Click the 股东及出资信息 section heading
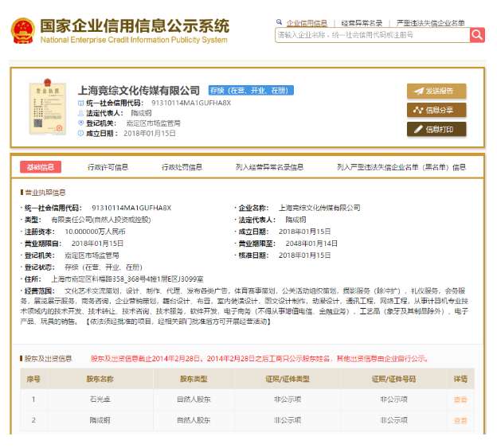The image size is (497, 448). [x=48, y=358]
